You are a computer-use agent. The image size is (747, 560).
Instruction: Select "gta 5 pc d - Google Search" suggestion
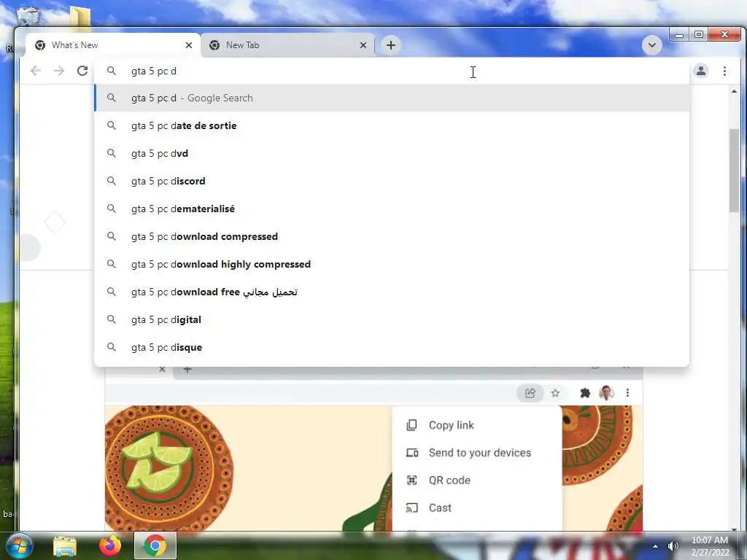392,98
